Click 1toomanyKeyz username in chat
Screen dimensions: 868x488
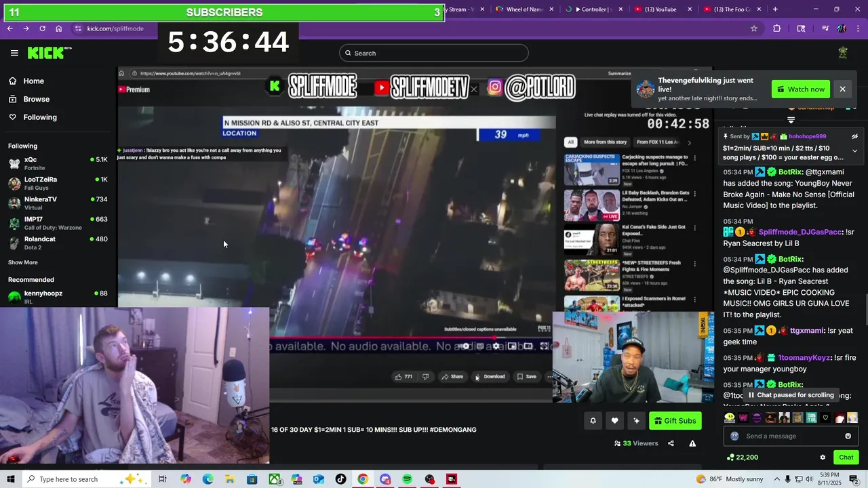[x=803, y=357]
